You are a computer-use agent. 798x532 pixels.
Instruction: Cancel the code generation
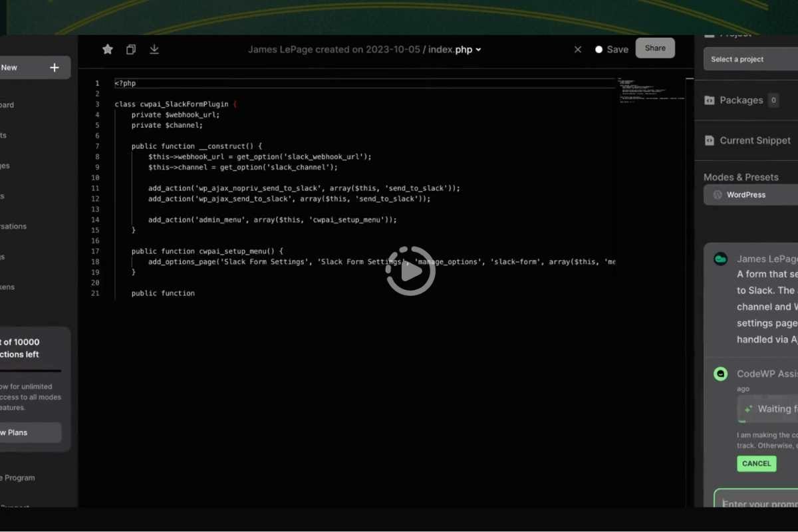(x=756, y=464)
